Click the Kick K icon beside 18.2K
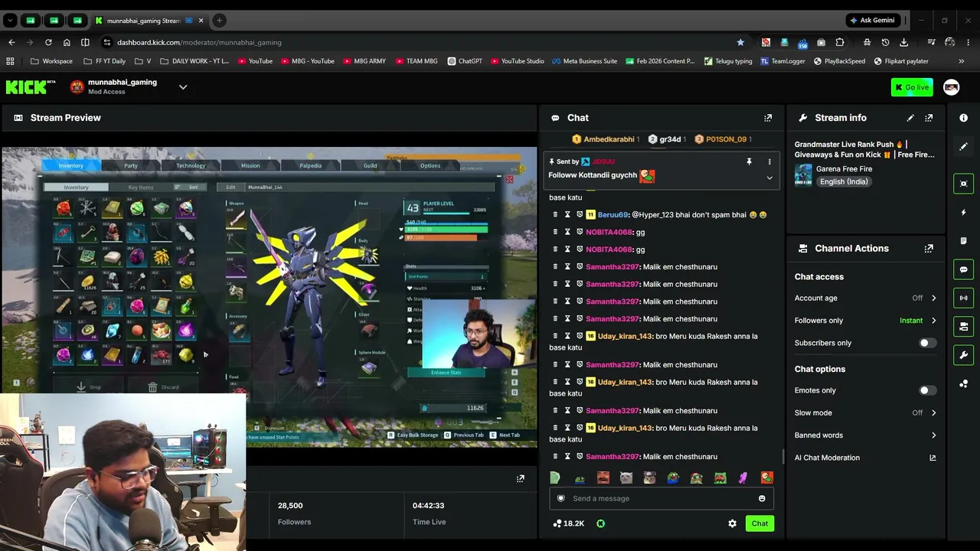Viewport: 980px width, 551px height. point(600,523)
